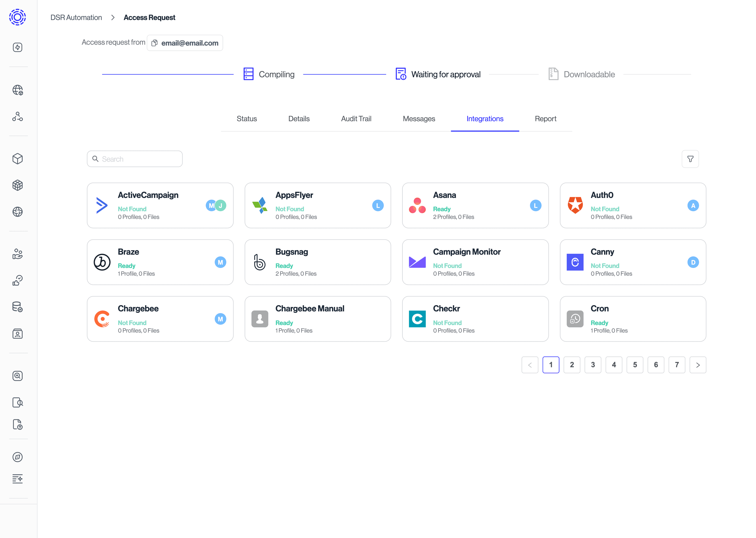Open the Chargebee Manual integration card
The width and height of the screenshot is (756, 538).
click(318, 319)
